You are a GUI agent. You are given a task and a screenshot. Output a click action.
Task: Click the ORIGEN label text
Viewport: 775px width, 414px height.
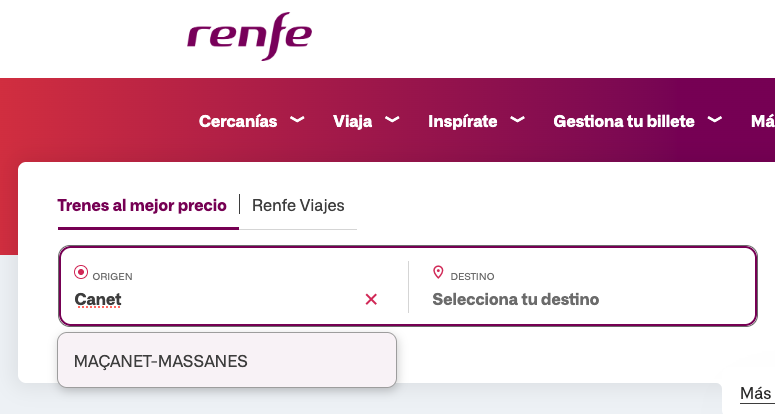point(113,276)
